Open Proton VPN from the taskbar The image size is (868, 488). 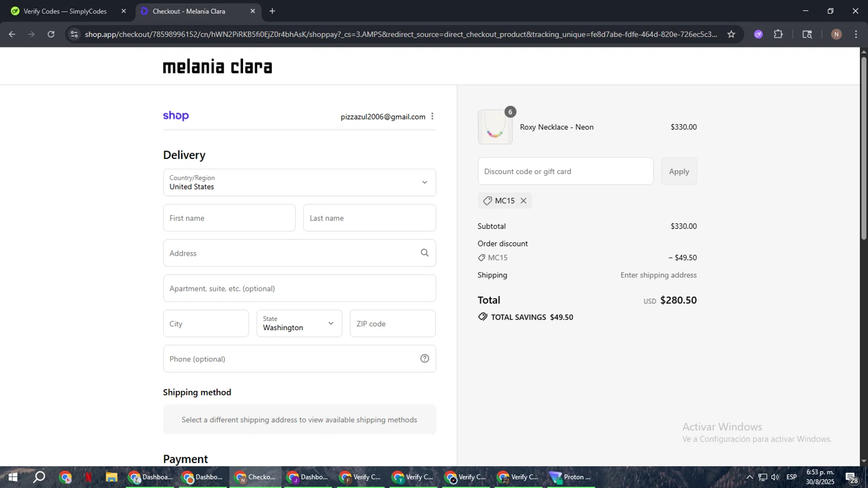pyautogui.click(x=571, y=477)
